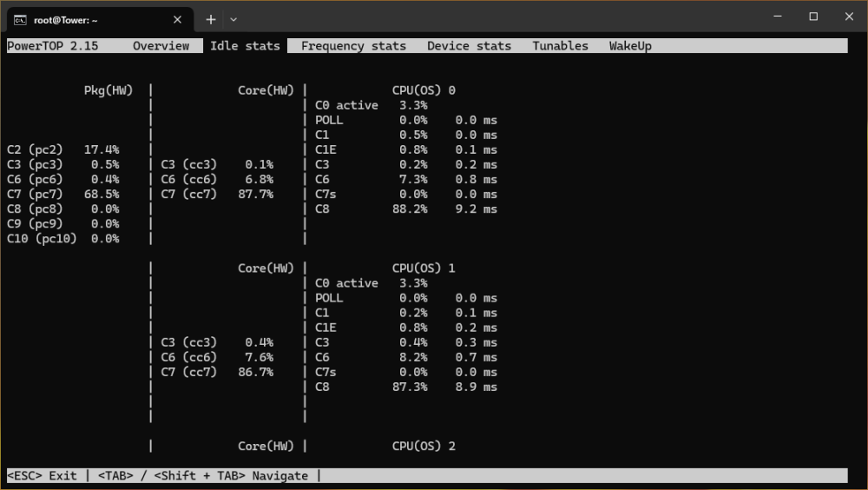Screen dimensions: 868x490
Task: Click the C6 (cc6) 7.6% row
Action: point(217,358)
